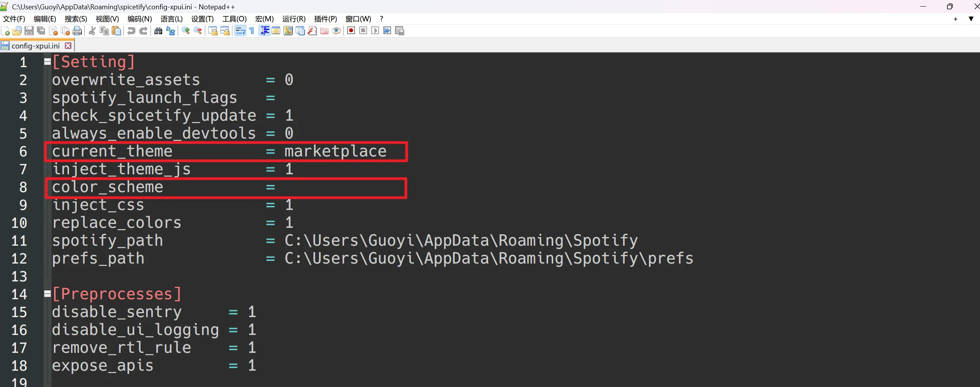This screenshot has width=980, height=387.
Task: Create a new file with New icon
Action: point(5,31)
